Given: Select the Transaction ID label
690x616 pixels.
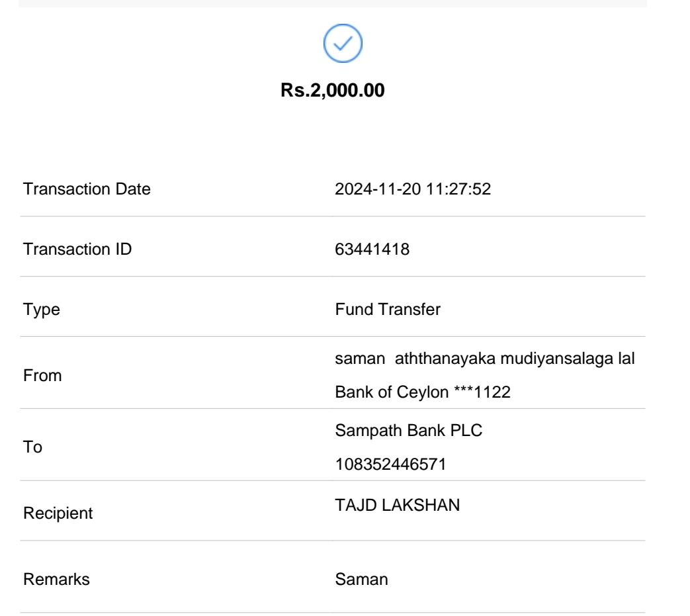Looking at the screenshot, I should point(76,249).
